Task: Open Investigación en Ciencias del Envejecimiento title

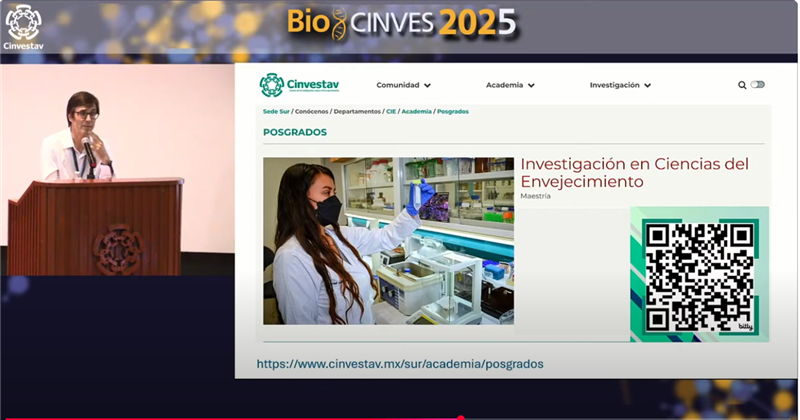Action: tap(634, 172)
